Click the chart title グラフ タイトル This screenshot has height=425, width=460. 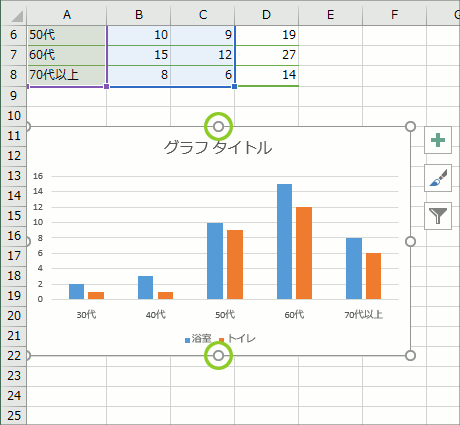point(218,148)
